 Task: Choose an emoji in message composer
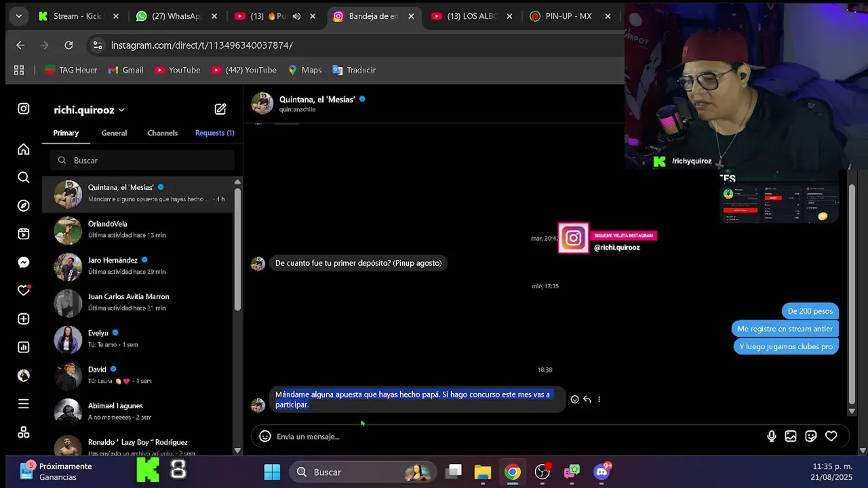[265, 436]
